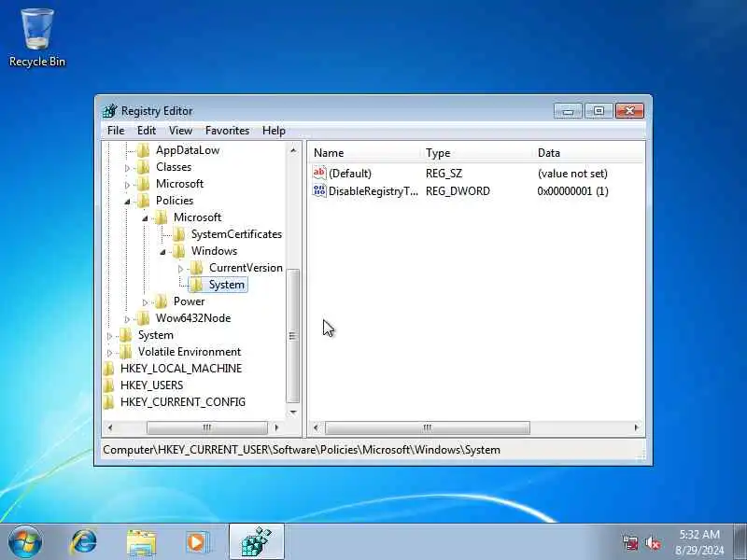Screen dimensions: 747x560
Task: Select the Policies key
Action: [175, 201]
